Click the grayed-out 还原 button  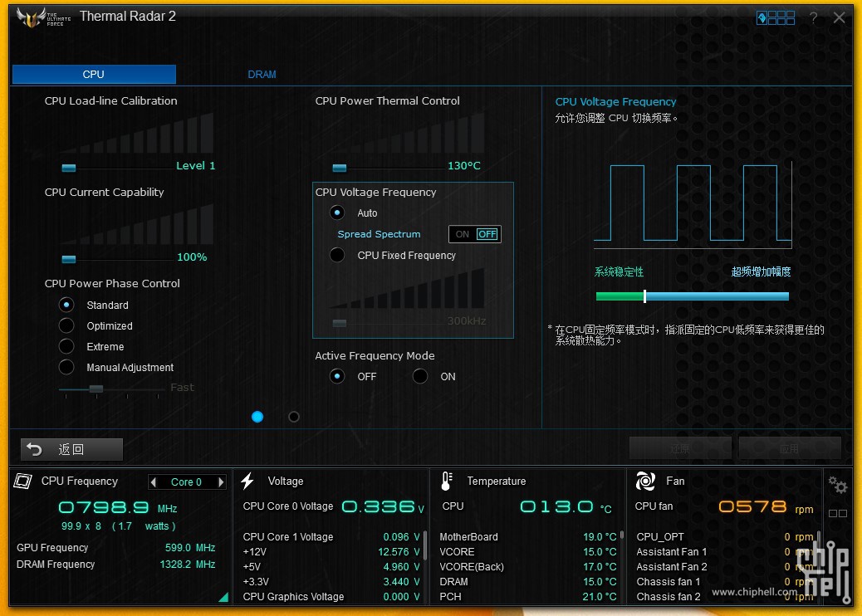[x=680, y=448]
